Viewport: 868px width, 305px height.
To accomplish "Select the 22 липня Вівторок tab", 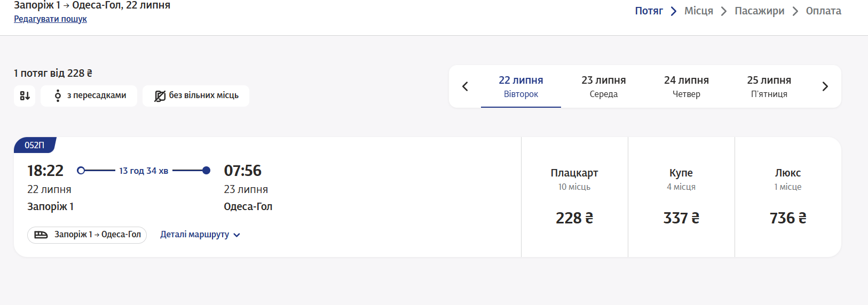I will [521, 86].
